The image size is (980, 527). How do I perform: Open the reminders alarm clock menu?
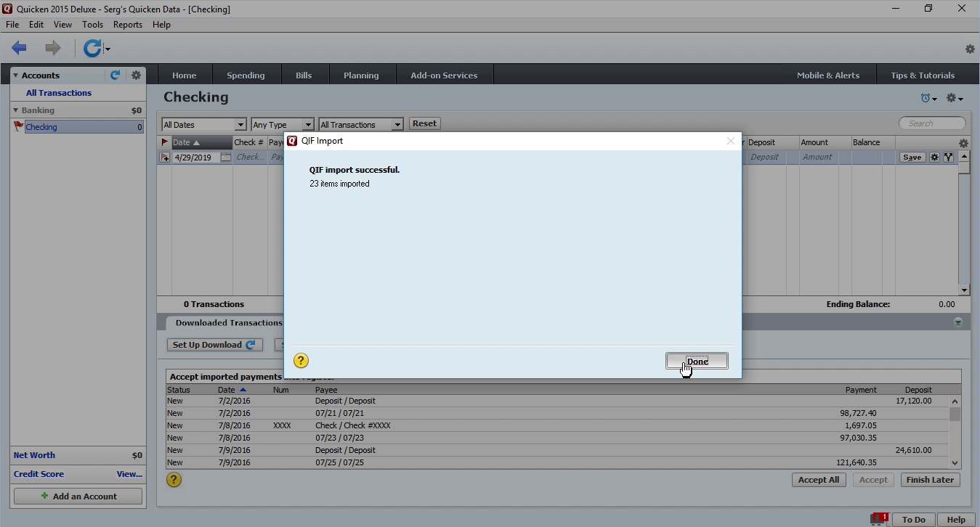[x=928, y=99]
